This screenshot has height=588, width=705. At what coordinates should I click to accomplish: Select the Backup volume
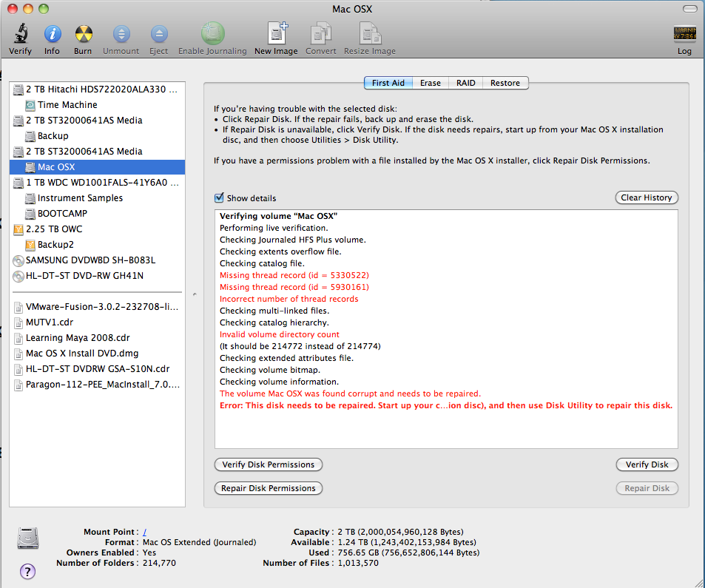(97, 136)
